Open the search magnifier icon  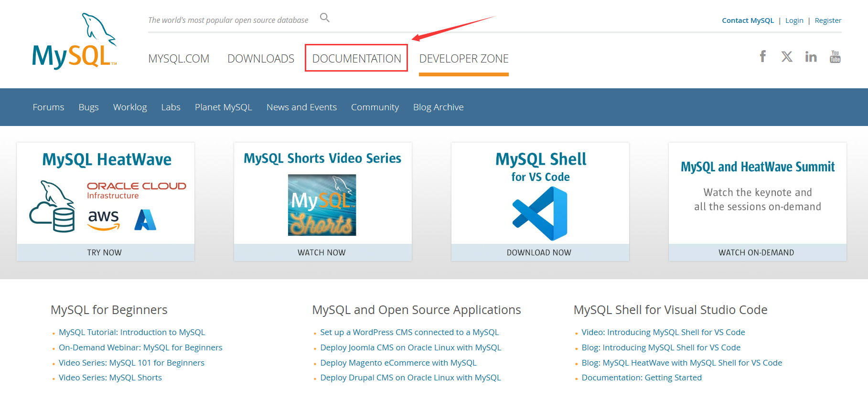[325, 18]
